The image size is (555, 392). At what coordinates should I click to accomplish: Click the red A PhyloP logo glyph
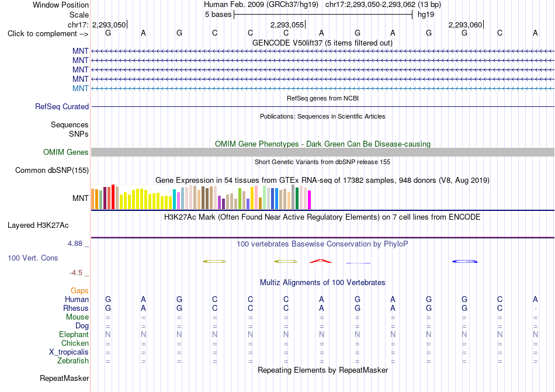pos(321,261)
